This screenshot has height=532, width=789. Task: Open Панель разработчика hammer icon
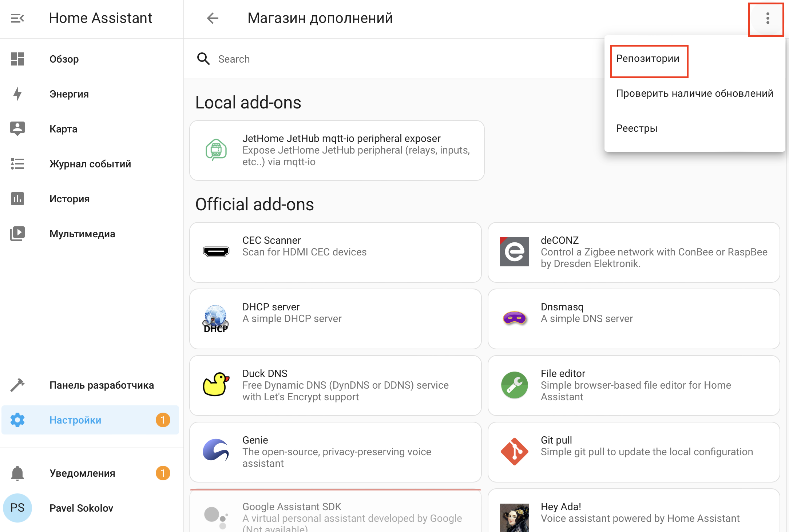17,385
